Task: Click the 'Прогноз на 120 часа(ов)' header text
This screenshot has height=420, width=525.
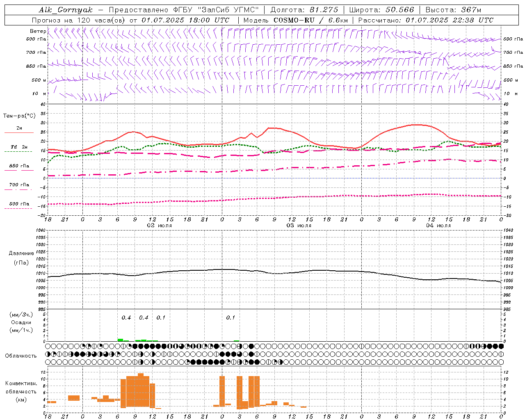Action: (79, 20)
